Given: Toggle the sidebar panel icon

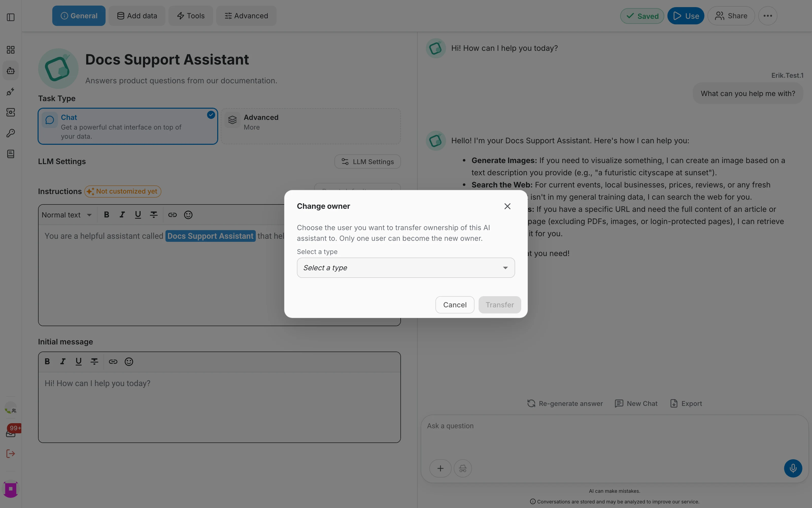Looking at the screenshot, I should coord(11,17).
